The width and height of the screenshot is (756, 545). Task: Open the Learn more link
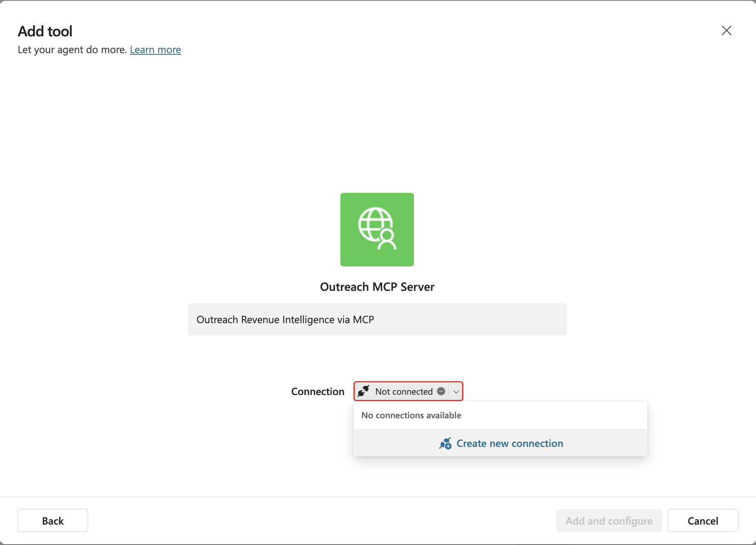(155, 50)
